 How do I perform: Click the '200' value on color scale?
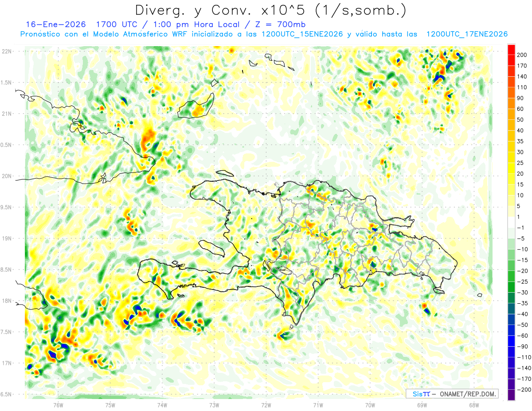522,55
